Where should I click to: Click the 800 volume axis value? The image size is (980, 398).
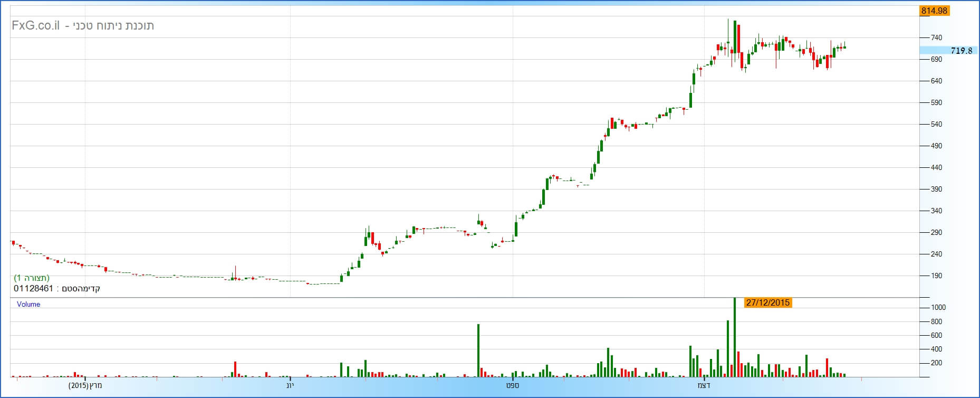pos(936,322)
